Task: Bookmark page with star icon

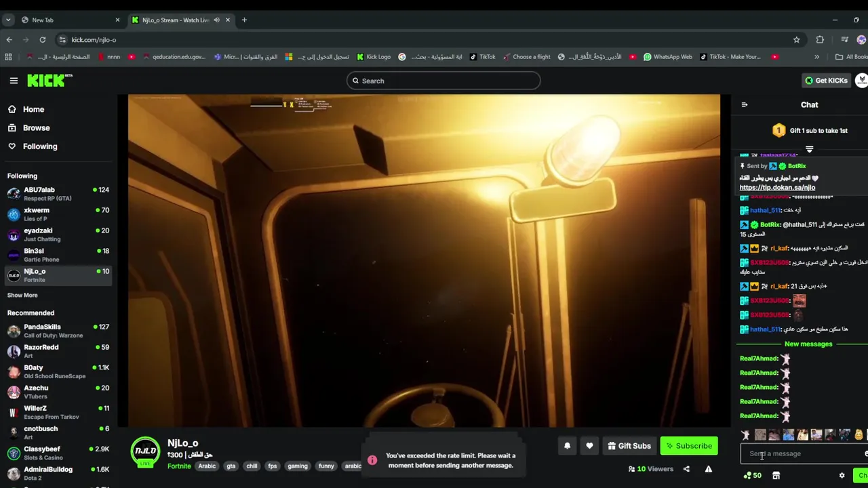Action: (797, 40)
